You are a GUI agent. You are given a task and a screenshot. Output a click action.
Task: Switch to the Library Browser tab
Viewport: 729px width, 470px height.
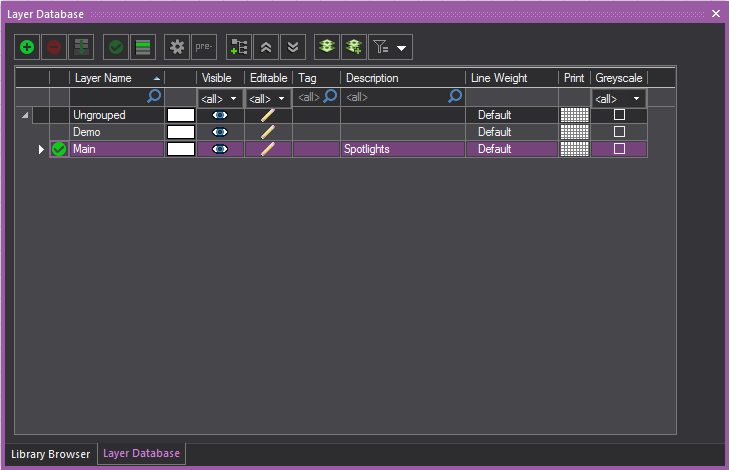[x=49, y=454]
